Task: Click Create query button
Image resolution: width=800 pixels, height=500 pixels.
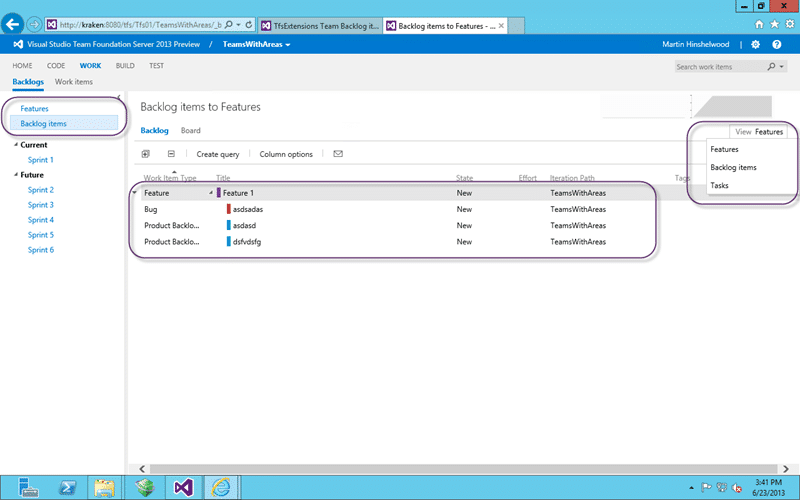Action: point(218,154)
